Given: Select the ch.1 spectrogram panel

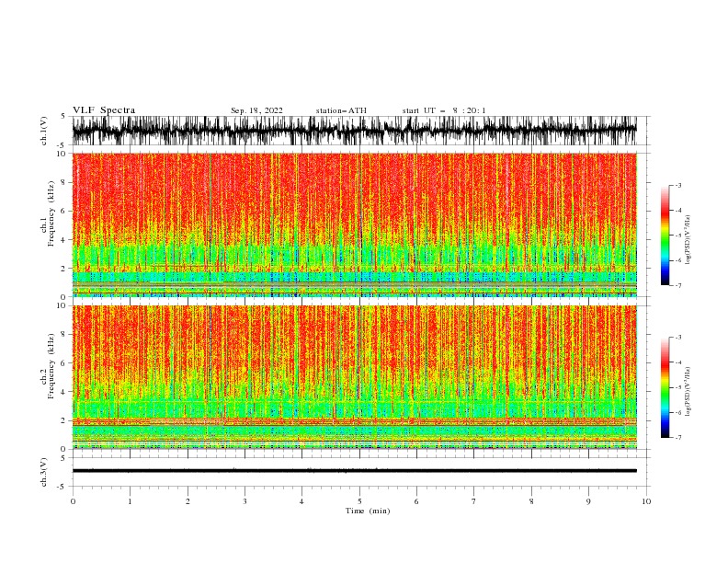Looking at the screenshot, I should click(354, 224).
